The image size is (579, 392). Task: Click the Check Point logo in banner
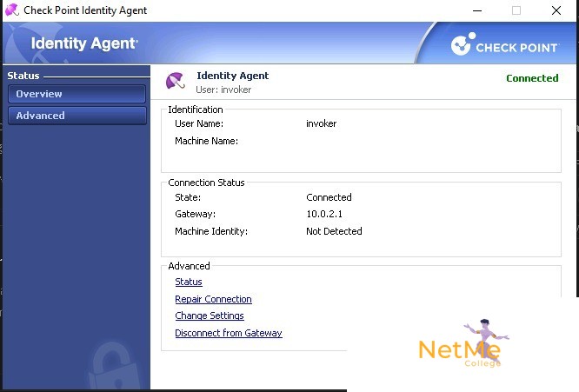[x=505, y=44]
